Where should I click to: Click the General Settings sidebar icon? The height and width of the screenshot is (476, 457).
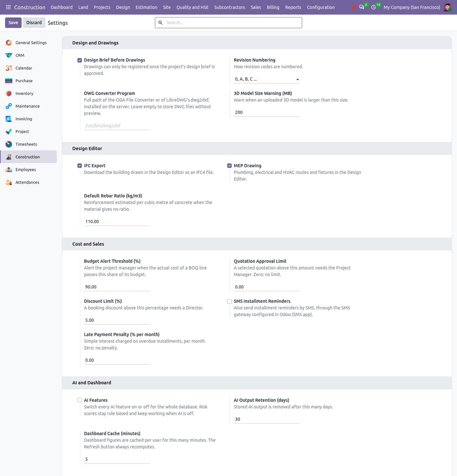9,43
